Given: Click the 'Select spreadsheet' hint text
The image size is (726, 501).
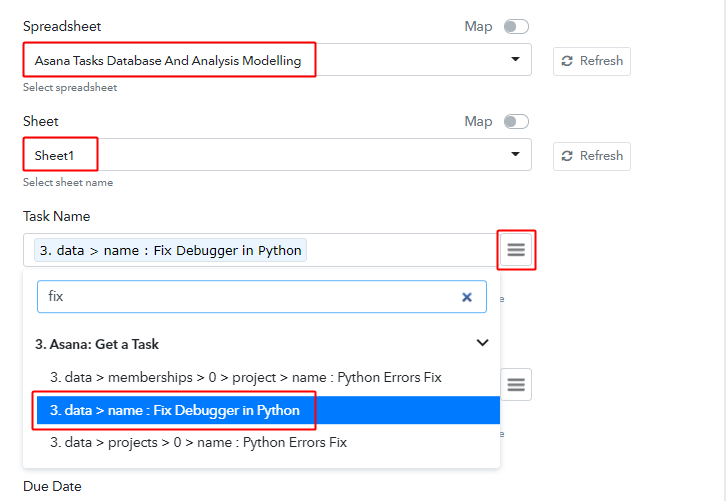Looking at the screenshot, I should pos(70,88).
